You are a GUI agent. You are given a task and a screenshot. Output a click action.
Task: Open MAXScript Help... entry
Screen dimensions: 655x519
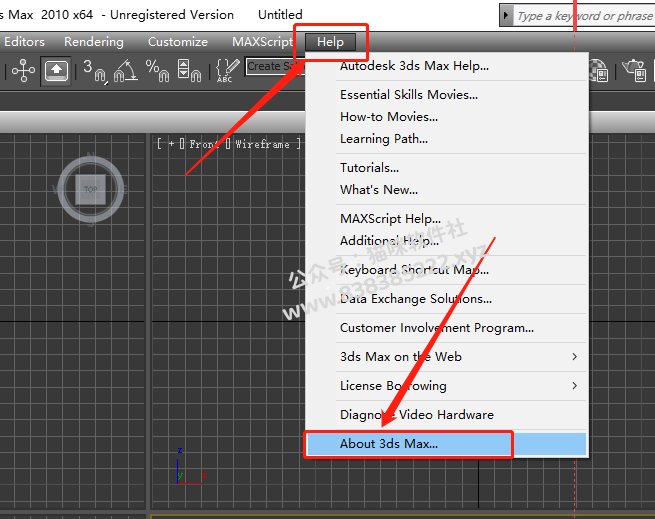[x=447, y=219]
